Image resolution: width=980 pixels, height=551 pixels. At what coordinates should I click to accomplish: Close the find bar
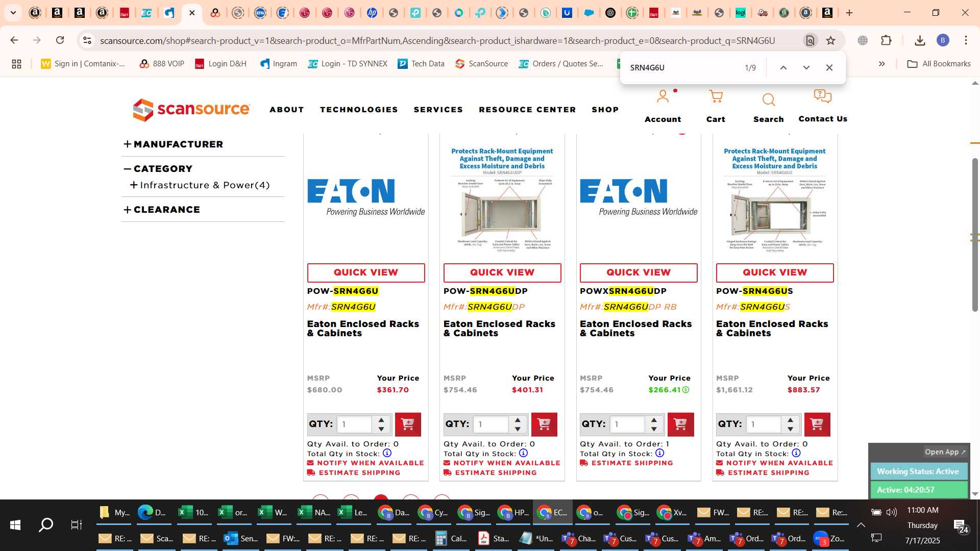click(x=829, y=67)
